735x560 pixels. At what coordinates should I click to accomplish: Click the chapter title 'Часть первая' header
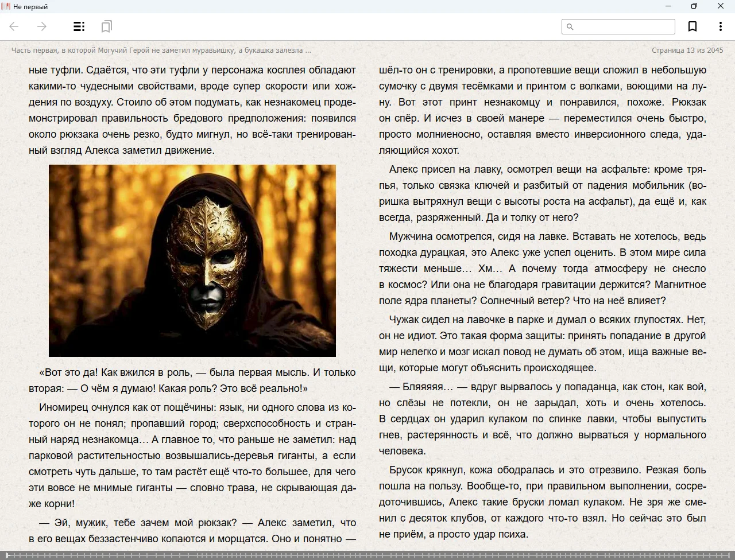(x=161, y=50)
